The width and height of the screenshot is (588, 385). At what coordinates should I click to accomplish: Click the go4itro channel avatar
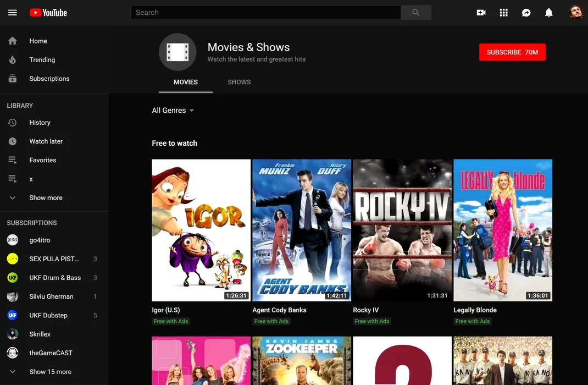pyautogui.click(x=13, y=240)
